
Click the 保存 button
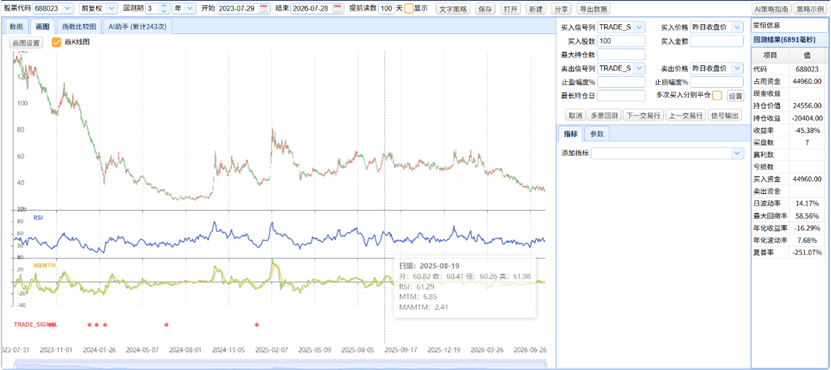[485, 9]
